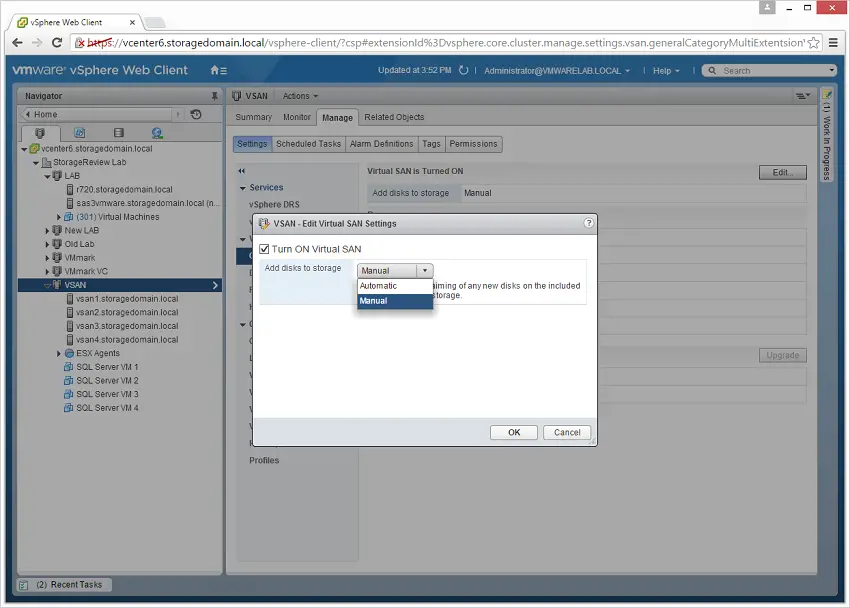Select the VSAN cluster in the tree
850x608 pixels.
[x=120, y=285]
